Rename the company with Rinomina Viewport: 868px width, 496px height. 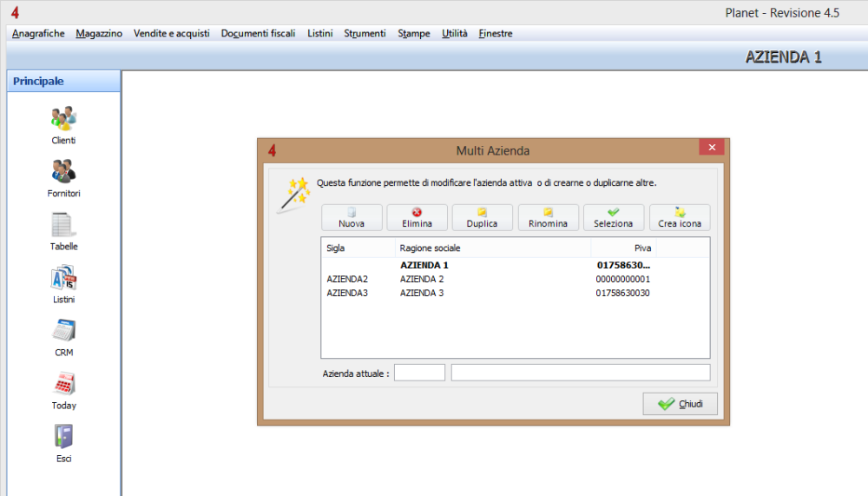click(x=548, y=217)
